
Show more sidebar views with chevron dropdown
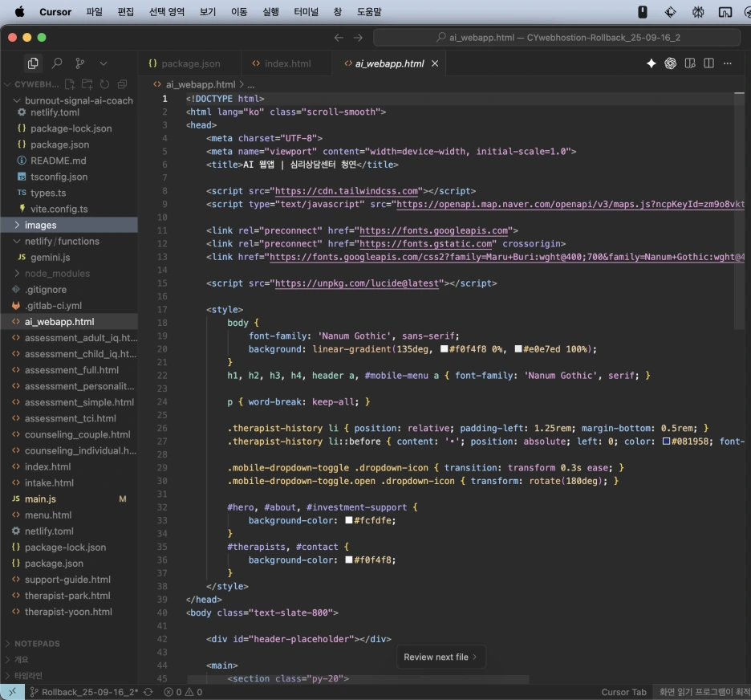pos(104,63)
